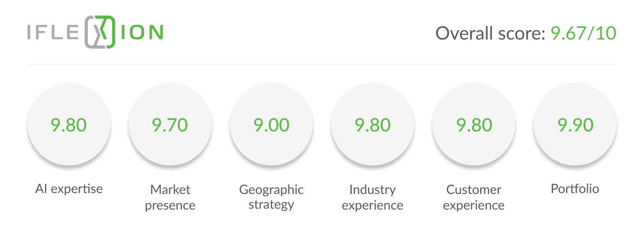This screenshot has width=644, height=239.
Task: Select the Industry experience 9.80 circle
Action: [x=373, y=125]
